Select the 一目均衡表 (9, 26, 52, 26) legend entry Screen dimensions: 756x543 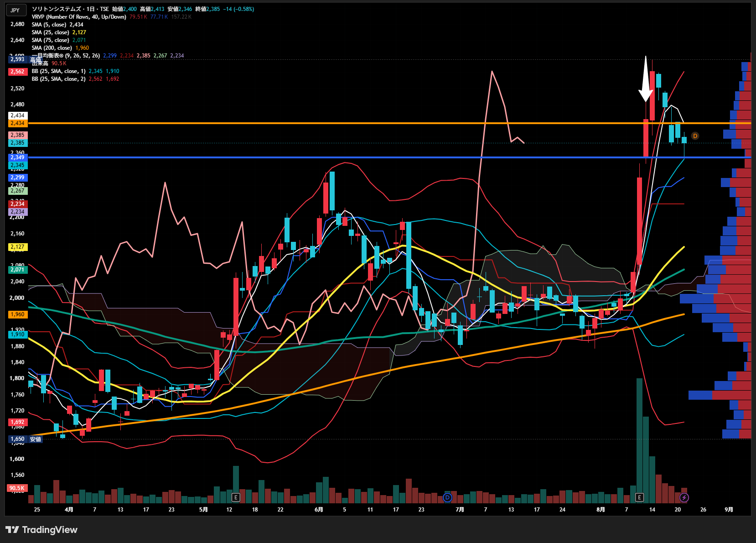tap(66, 56)
